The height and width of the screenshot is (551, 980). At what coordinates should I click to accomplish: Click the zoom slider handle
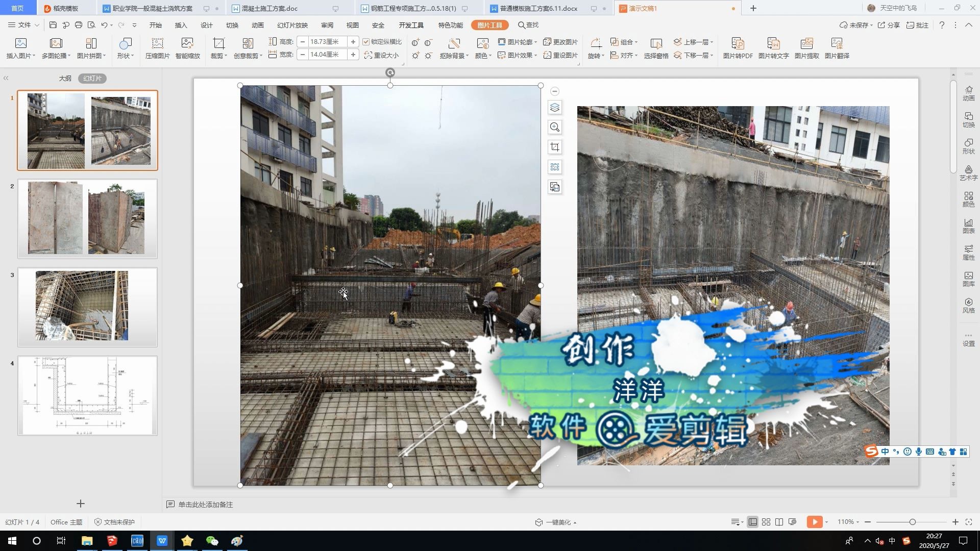(x=912, y=522)
